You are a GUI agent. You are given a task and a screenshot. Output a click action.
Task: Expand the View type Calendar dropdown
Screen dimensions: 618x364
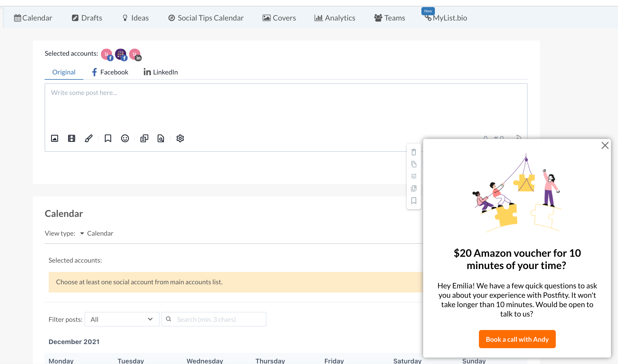tap(97, 233)
